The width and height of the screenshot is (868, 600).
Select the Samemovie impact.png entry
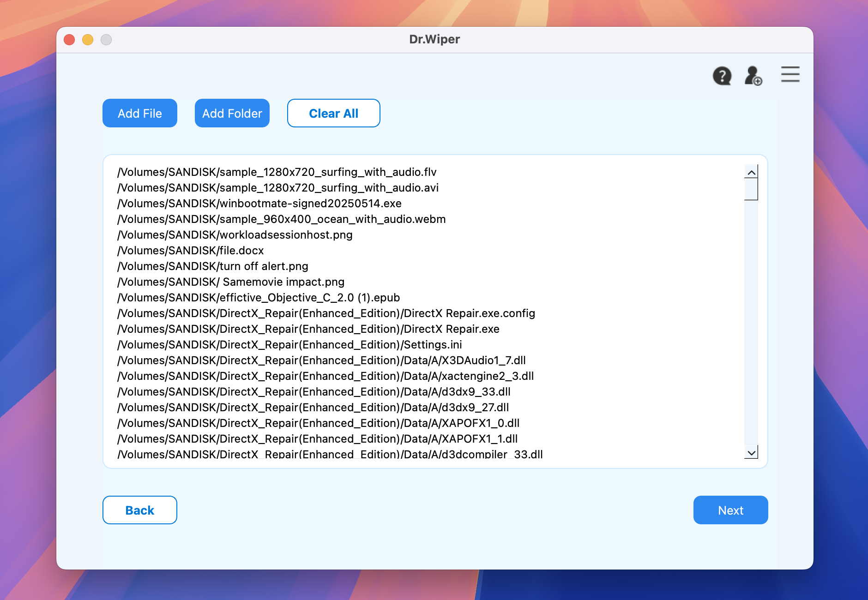(x=231, y=282)
